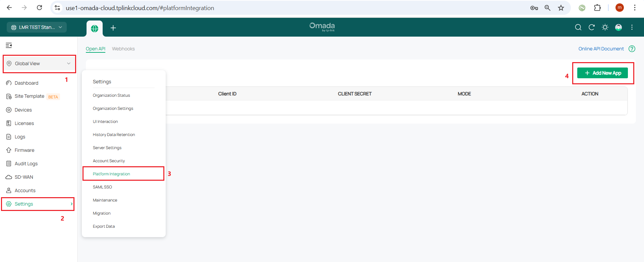The width and height of the screenshot is (644, 262).
Task: Open Maintenance settings
Action: tap(105, 200)
